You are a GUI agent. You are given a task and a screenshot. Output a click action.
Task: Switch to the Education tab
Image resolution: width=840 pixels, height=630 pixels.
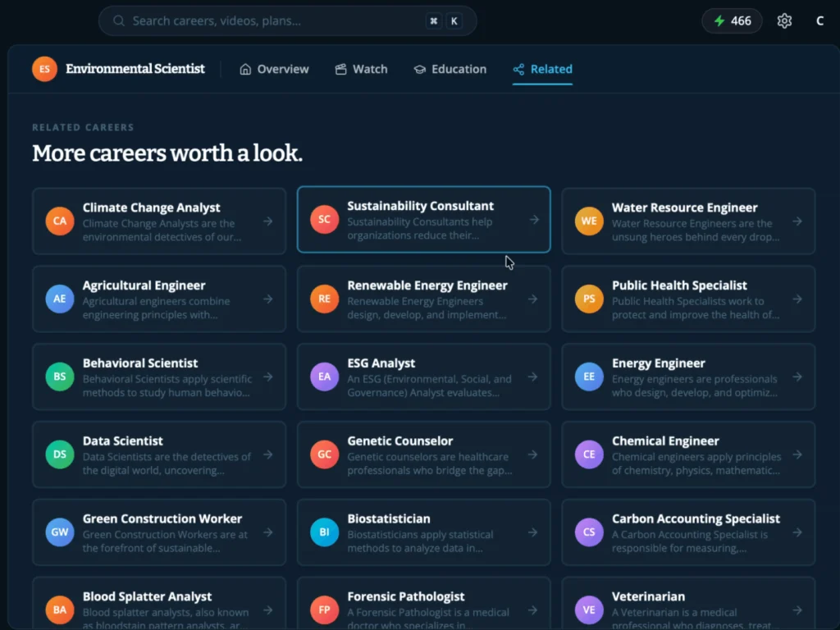coord(450,69)
